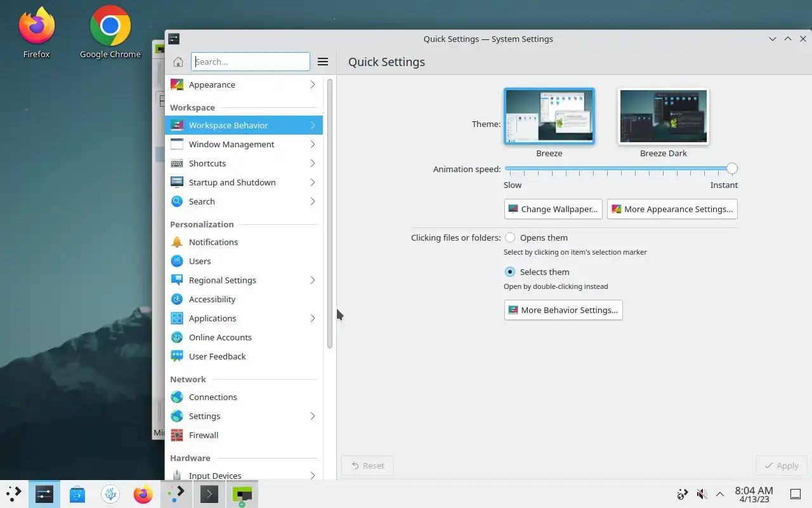Click the Regional Settings icon
The width and height of the screenshot is (812, 508).
coord(177,280)
